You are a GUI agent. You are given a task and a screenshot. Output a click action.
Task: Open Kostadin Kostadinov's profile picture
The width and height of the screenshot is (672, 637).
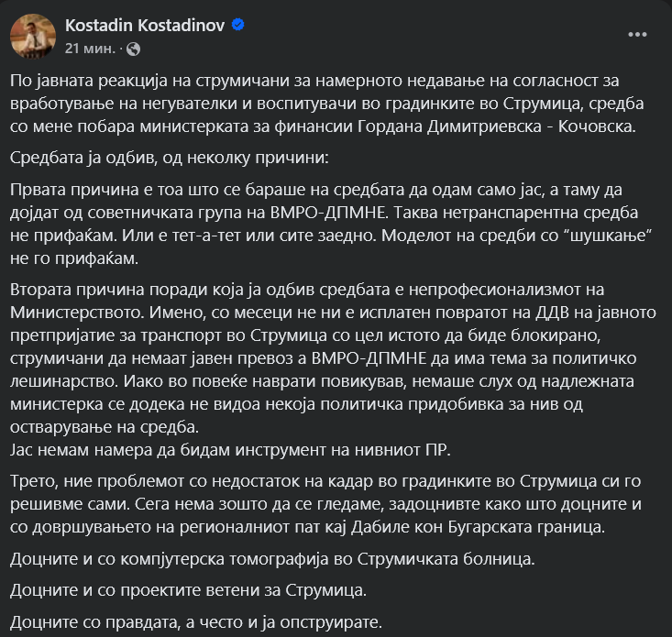pyautogui.click(x=33, y=36)
